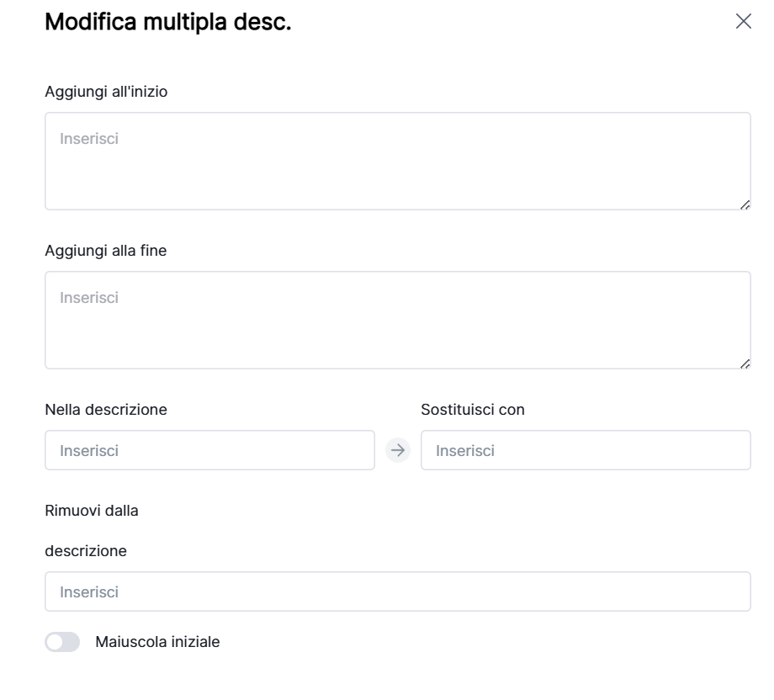Click the Maiuscola iniziale label text

(x=158, y=642)
